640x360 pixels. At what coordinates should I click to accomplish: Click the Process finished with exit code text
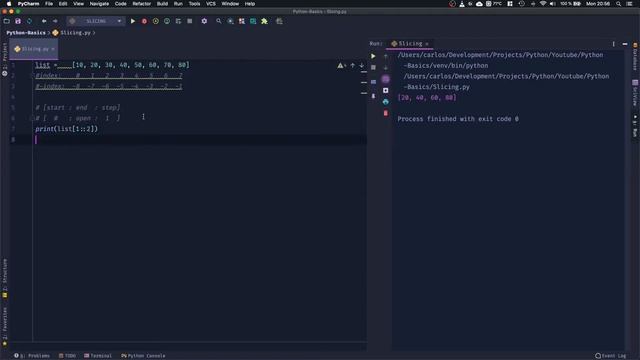[x=458, y=119]
